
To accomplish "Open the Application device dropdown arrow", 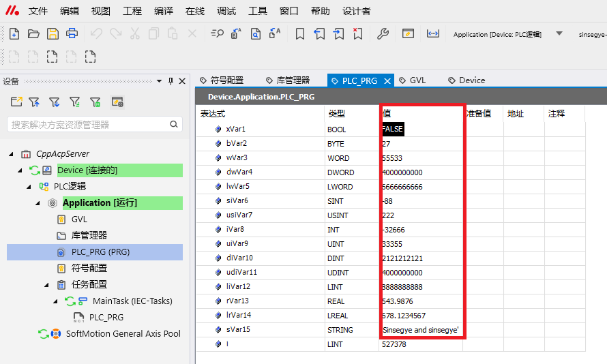I will click(x=559, y=33).
